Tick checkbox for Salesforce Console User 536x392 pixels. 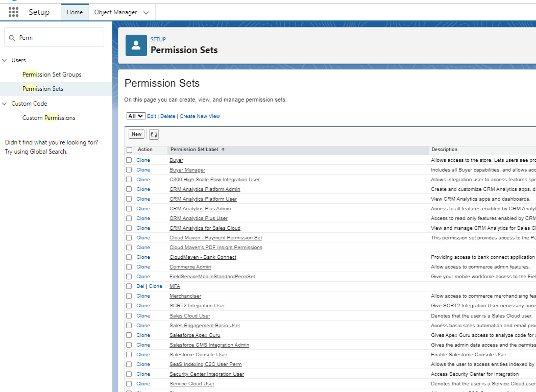(129, 354)
